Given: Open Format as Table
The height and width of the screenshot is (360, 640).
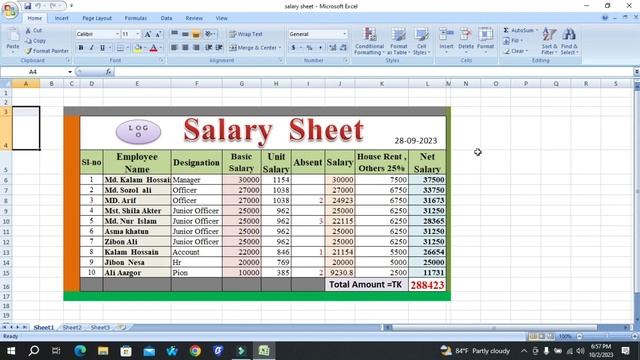Looking at the screenshot, I should click(398, 41).
